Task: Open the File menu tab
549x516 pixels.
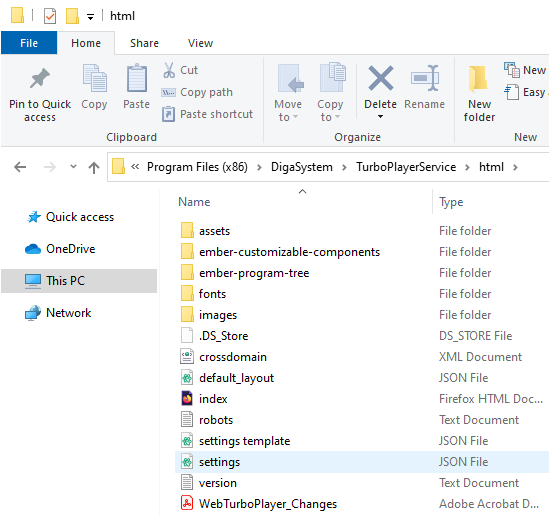Action: [29, 43]
